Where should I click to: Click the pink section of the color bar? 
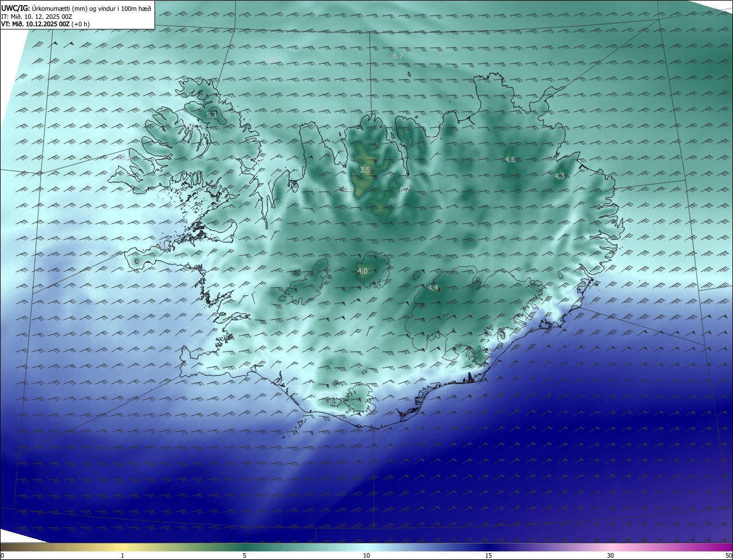point(610,547)
